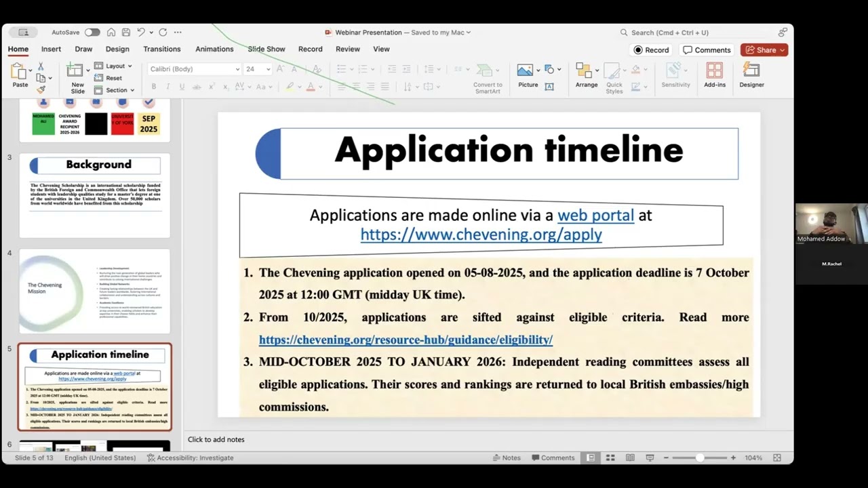Screen dimensions: 868x488
Task: Switch to the View tab
Action: click(381, 49)
